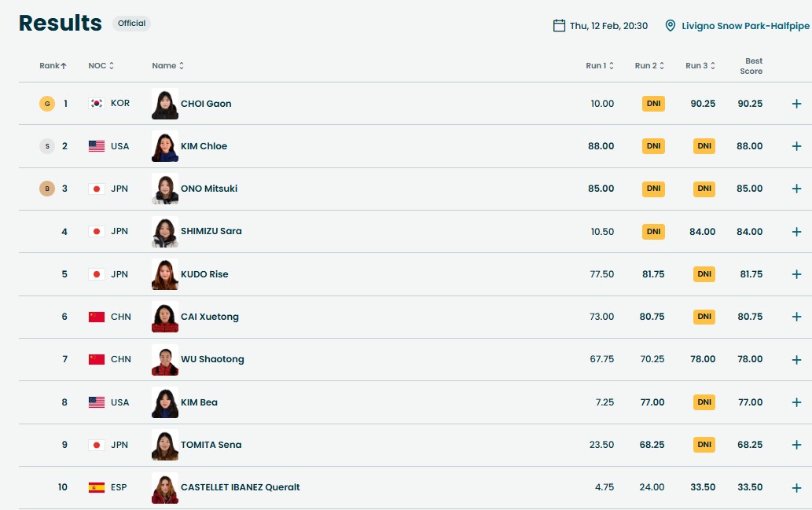This screenshot has width=812, height=510.
Task: Sort table by Run 3 scores
Action: coord(699,66)
